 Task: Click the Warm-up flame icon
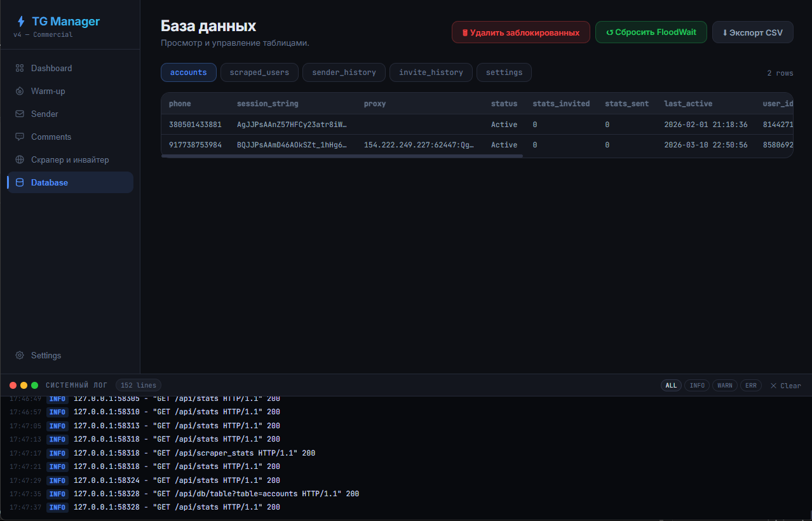[x=20, y=91]
